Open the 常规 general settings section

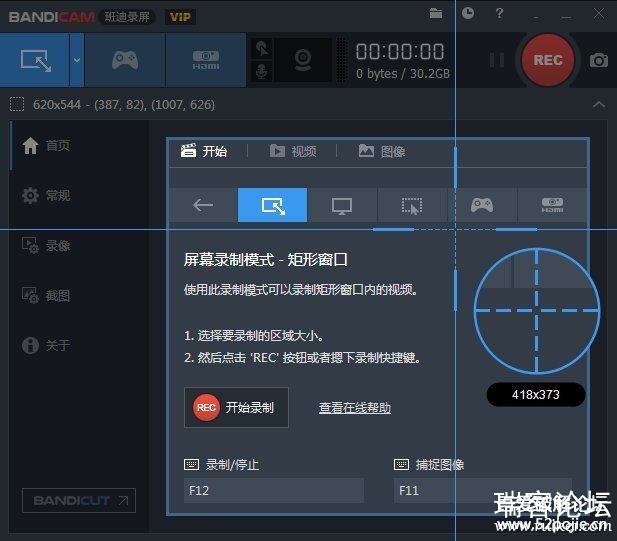pos(46,196)
